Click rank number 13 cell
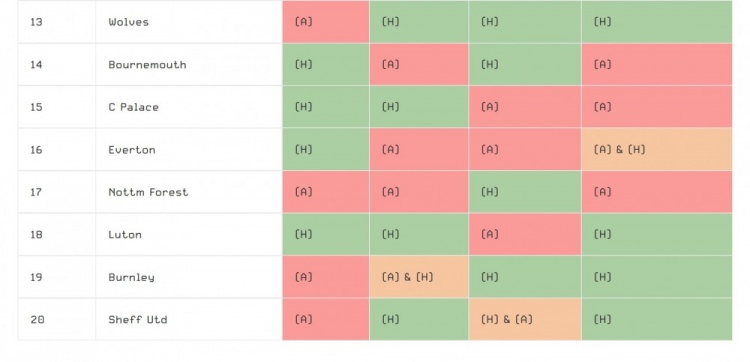 click(56, 22)
